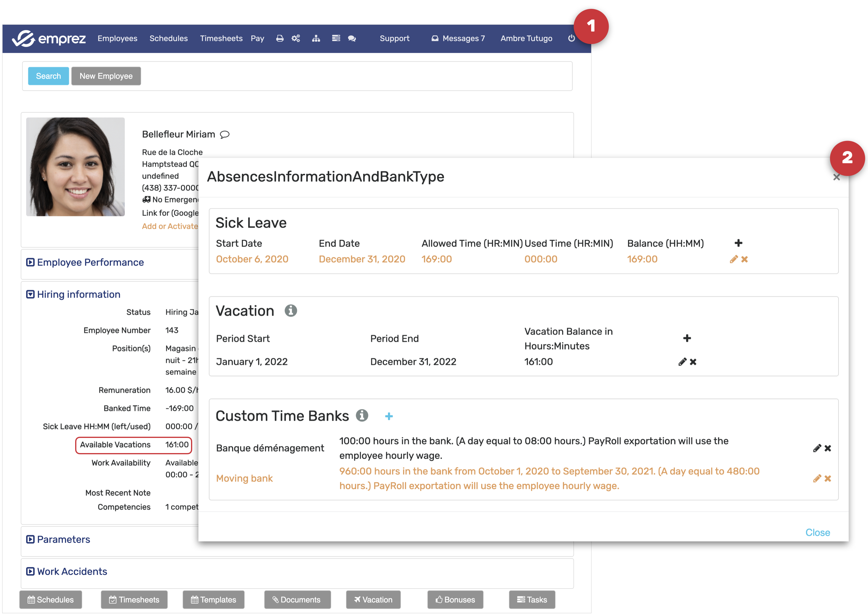Click the New Employee button

[106, 76]
